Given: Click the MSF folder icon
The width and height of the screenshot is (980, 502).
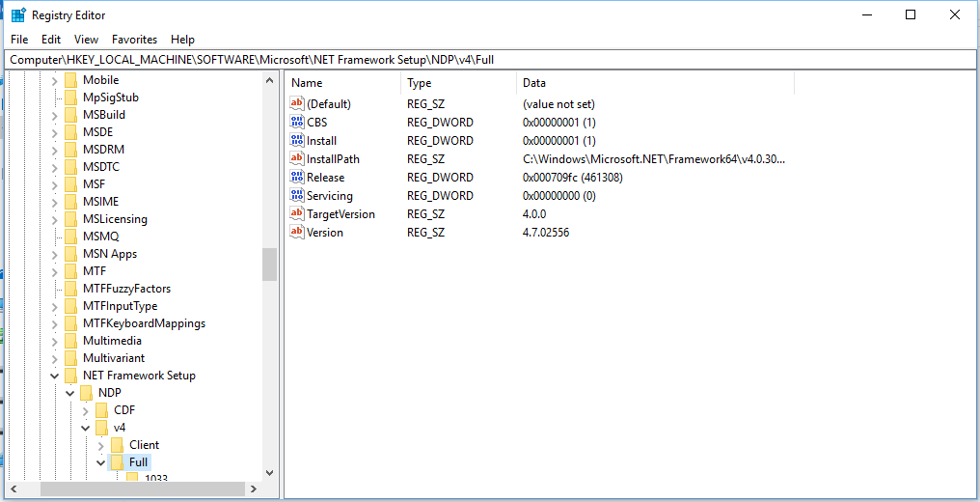Looking at the screenshot, I should pos(70,184).
